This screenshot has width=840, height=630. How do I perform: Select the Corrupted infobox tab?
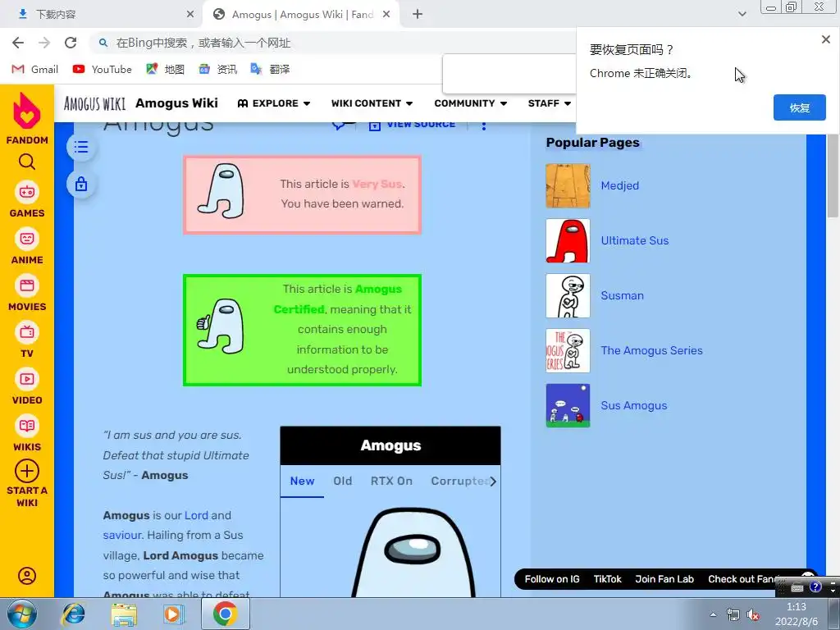(459, 481)
